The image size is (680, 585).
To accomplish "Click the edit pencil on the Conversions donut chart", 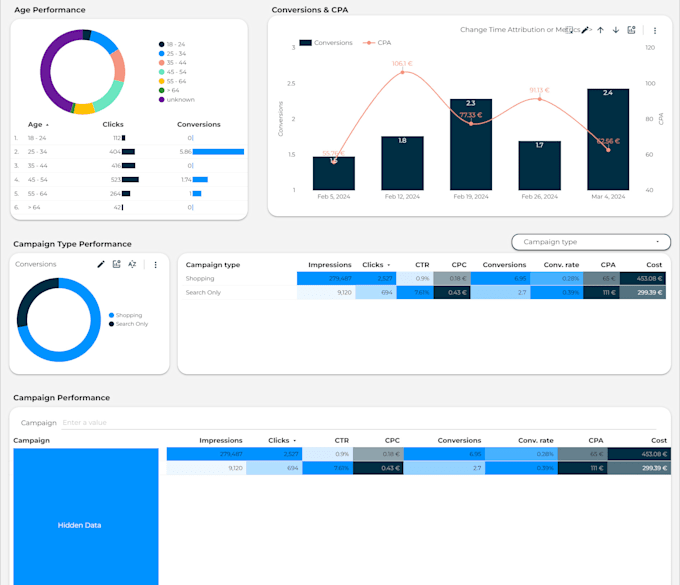I will [101, 264].
